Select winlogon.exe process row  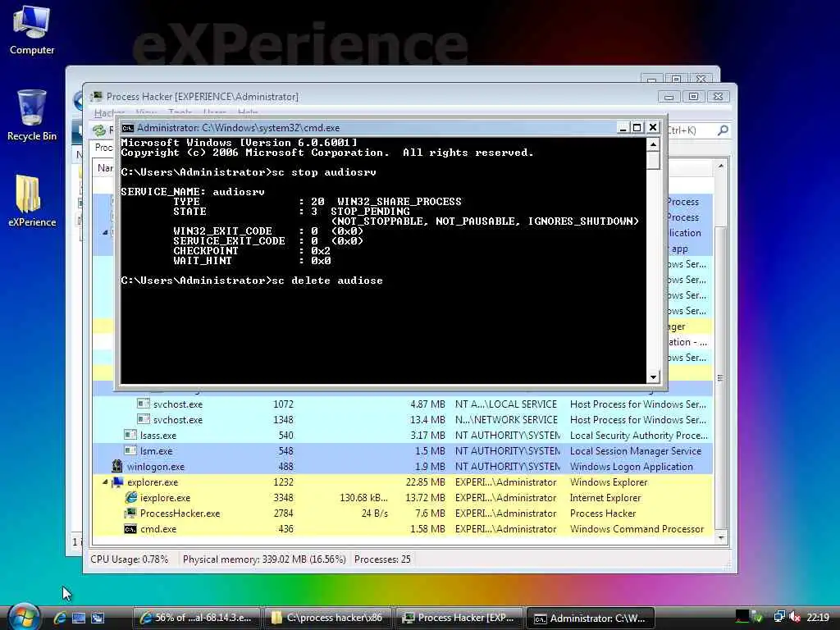click(x=402, y=467)
